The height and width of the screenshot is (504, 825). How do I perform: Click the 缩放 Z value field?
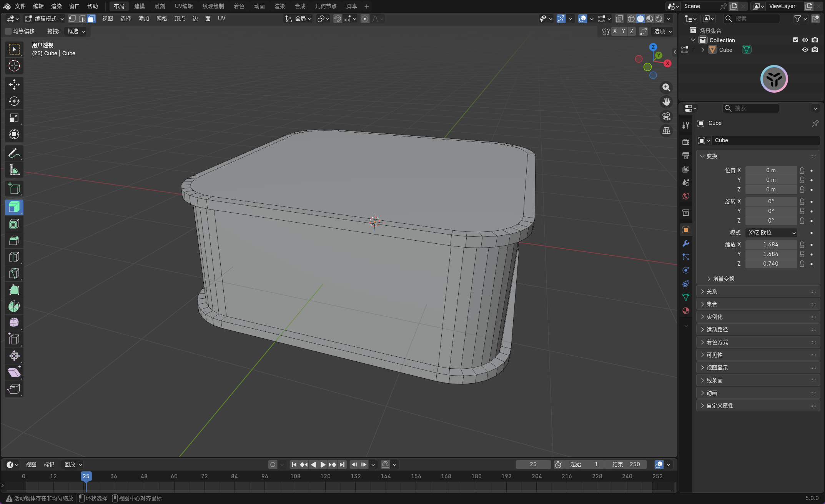770,264
